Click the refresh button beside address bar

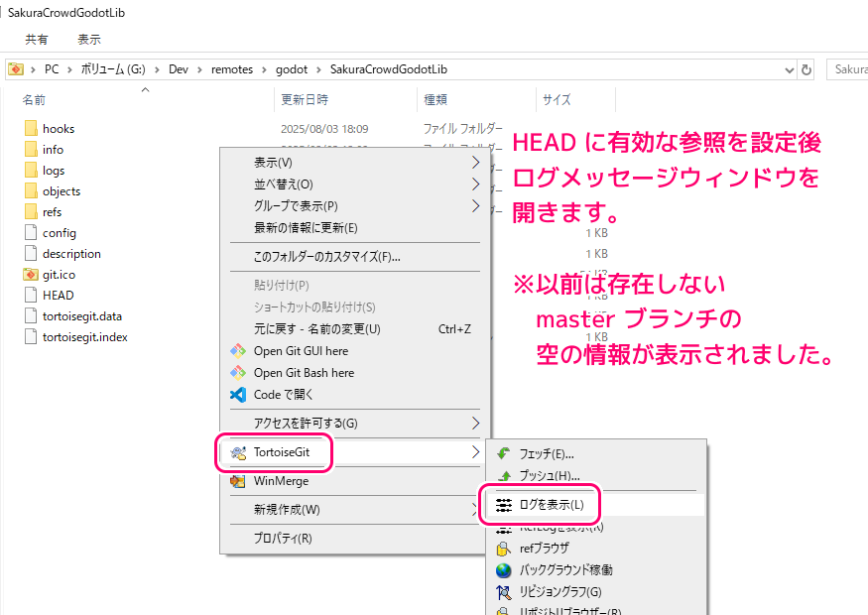pos(807,69)
